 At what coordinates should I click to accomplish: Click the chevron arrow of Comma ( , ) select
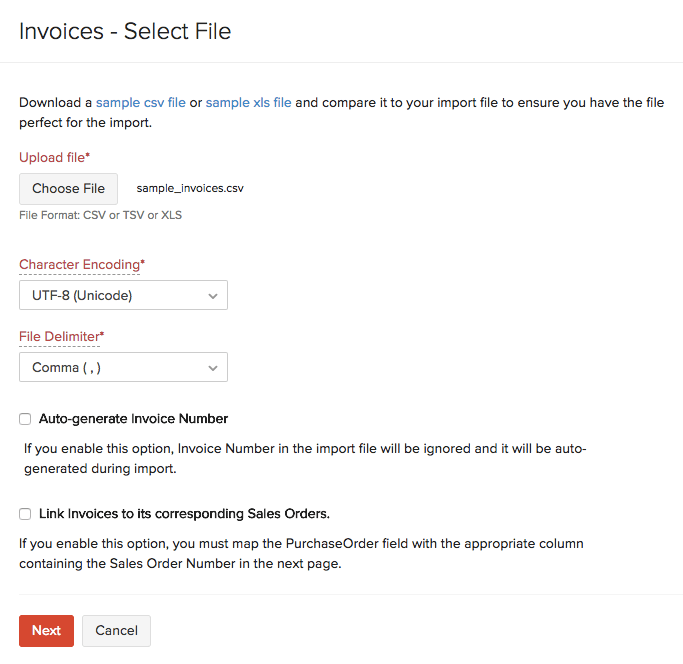(x=212, y=368)
